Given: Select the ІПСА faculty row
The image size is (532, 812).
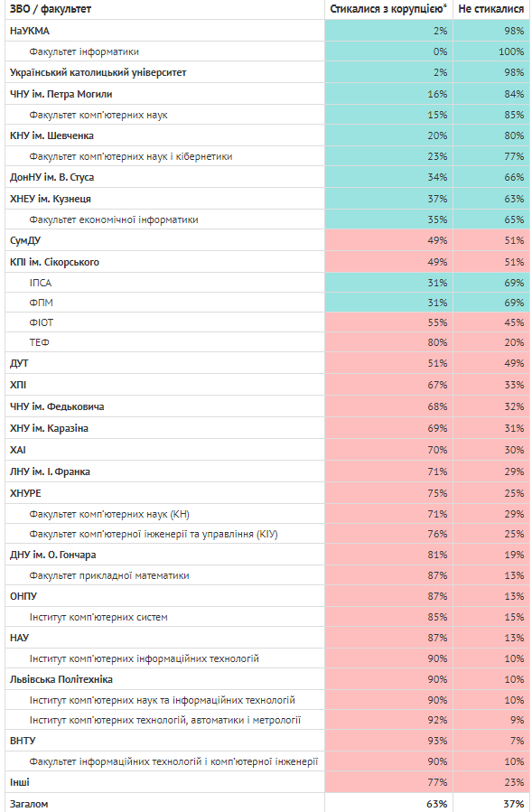Looking at the screenshot, I should [267, 283].
